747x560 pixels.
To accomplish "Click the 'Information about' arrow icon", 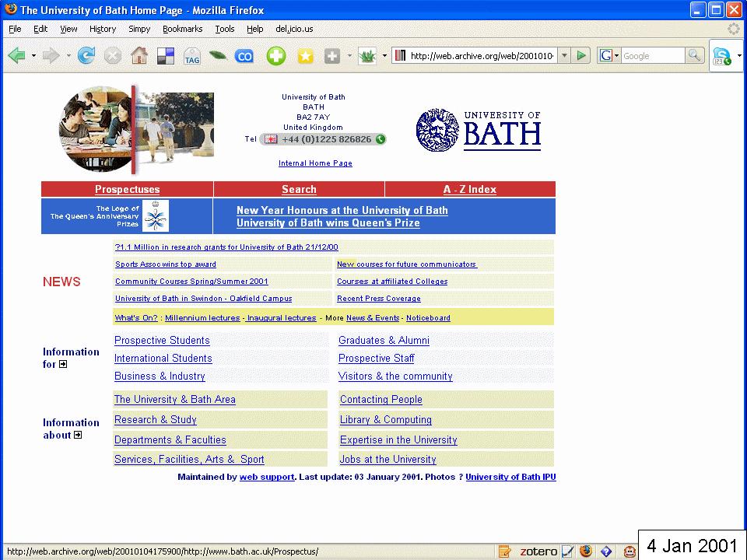I will point(78,435).
